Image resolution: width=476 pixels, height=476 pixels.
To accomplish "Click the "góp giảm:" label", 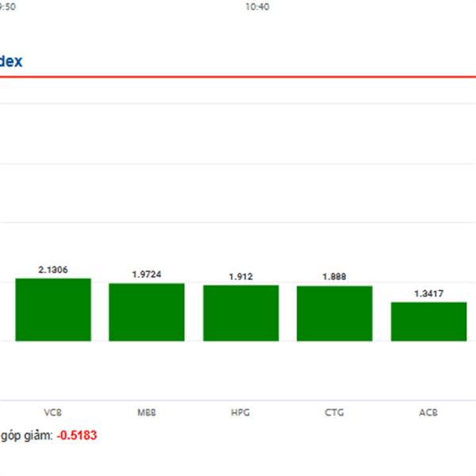I will click(27, 436).
